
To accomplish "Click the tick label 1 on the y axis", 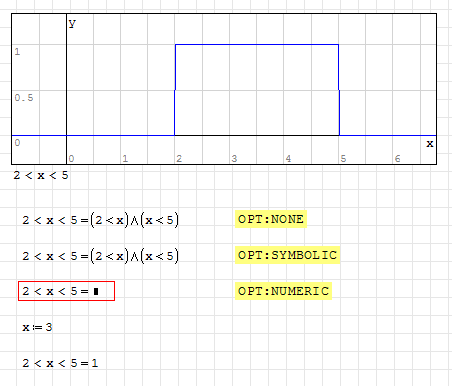I will click(17, 52).
